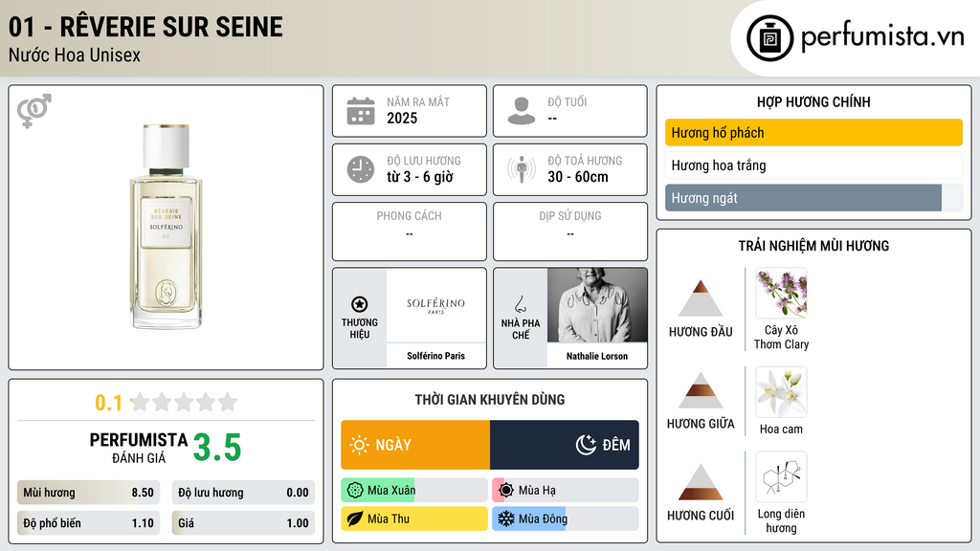
Task: Click the Hương hổ phách accord bar
Action: tap(813, 132)
